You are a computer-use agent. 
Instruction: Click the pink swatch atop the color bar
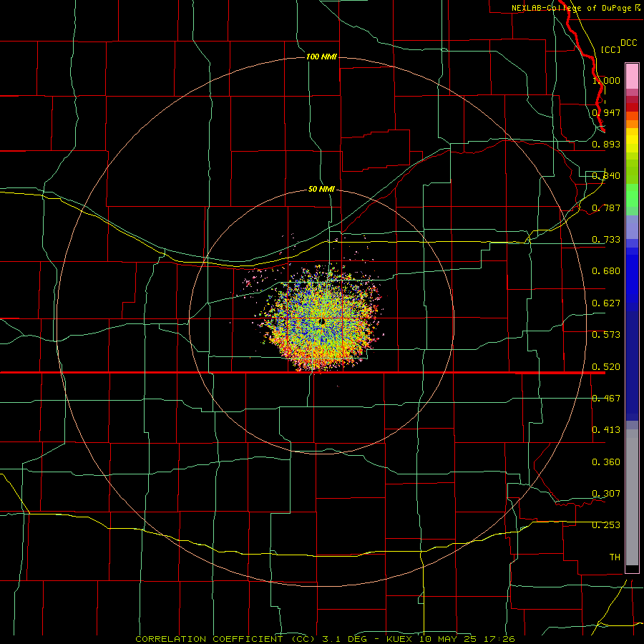[632, 77]
